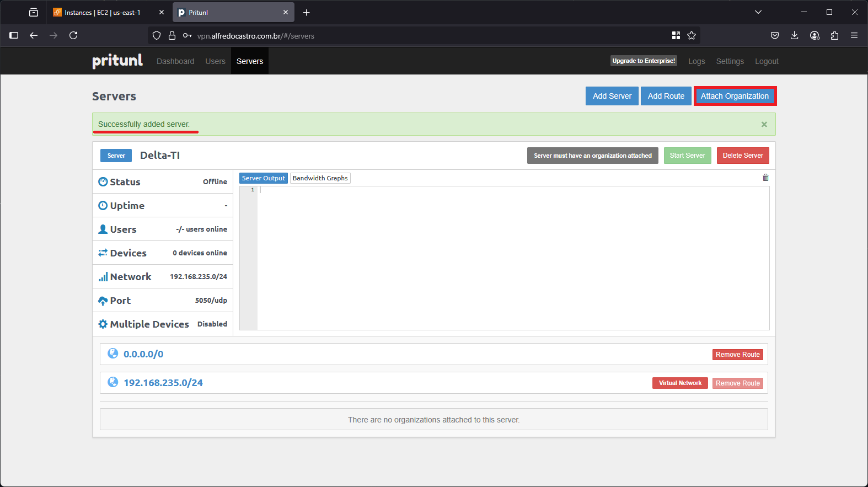868x487 pixels.
Task: Reload the page with the refresh icon
Action: [x=73, y=35]
